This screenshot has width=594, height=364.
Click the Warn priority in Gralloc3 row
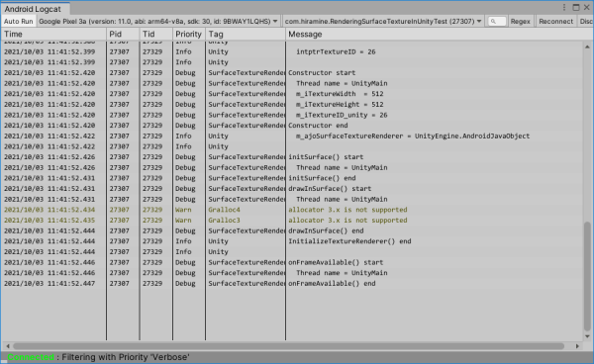click(x=183, y=221)
